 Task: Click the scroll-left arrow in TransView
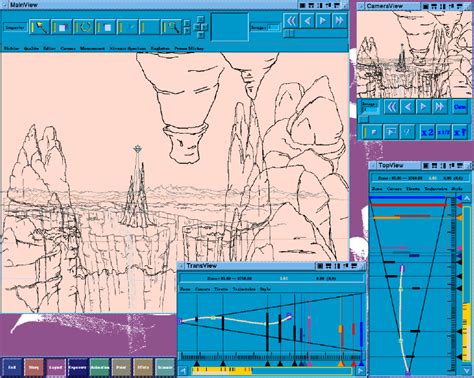coord(183,371)
